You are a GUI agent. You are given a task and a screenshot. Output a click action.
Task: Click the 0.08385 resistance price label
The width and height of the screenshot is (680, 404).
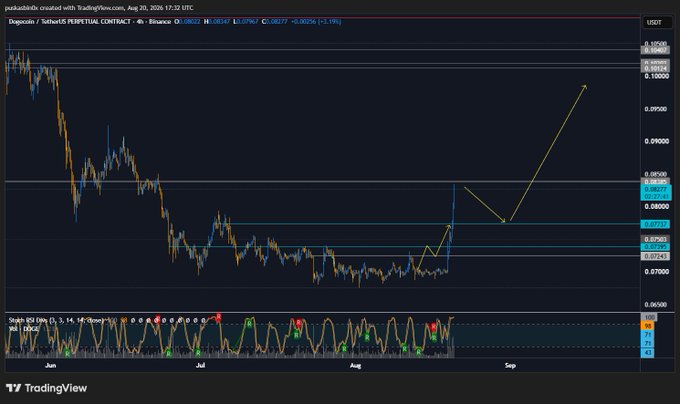point(655,182)
